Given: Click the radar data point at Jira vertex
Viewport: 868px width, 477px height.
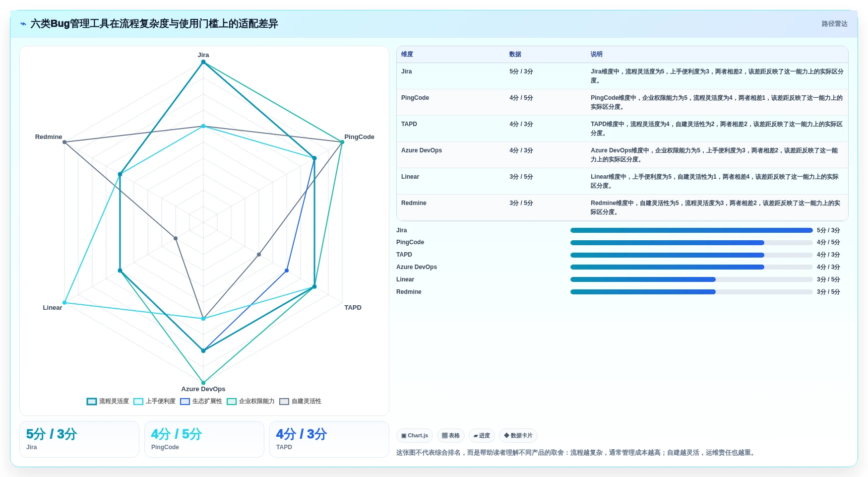Looking at the screenshot, I should [203, 62].
